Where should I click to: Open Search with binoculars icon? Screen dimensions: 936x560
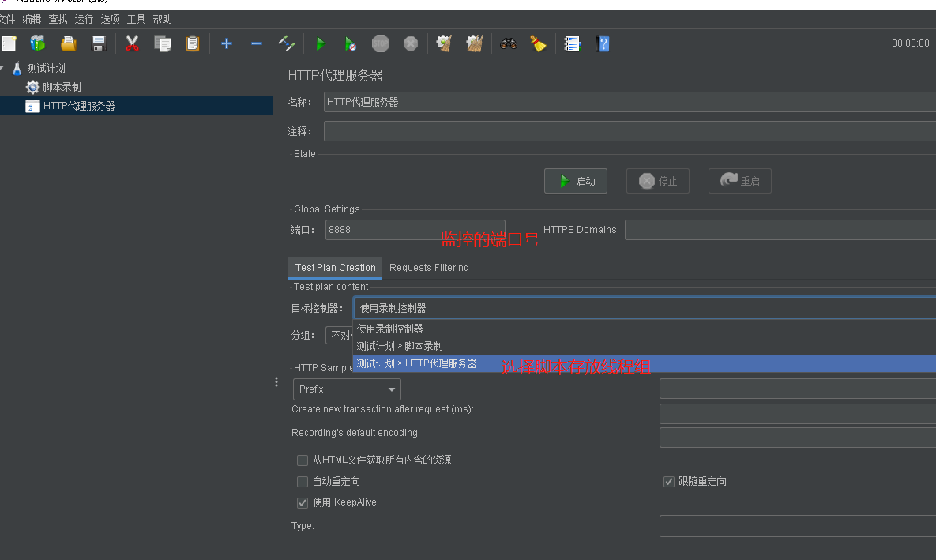508,43
